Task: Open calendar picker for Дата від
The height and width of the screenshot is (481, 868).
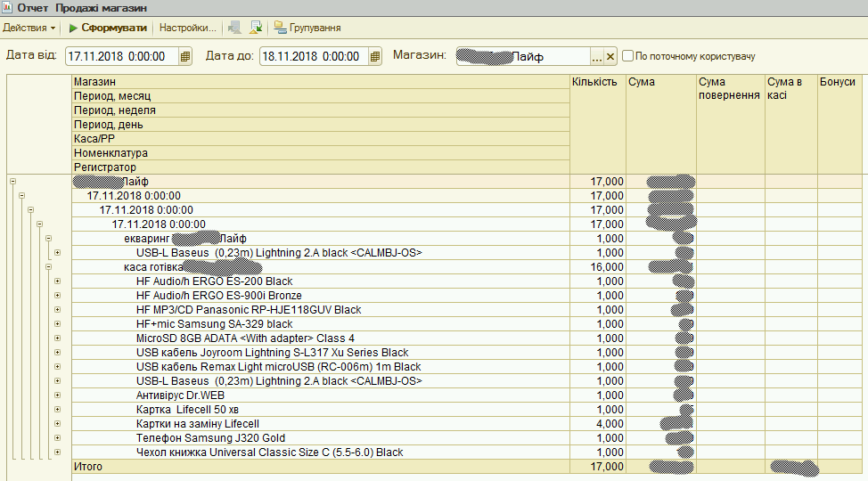Action: click(185, 56)
